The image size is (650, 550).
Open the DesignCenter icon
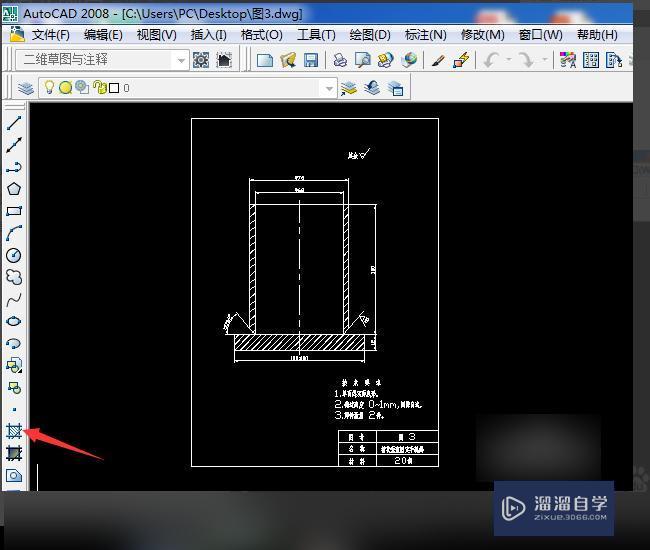point(591,61)
